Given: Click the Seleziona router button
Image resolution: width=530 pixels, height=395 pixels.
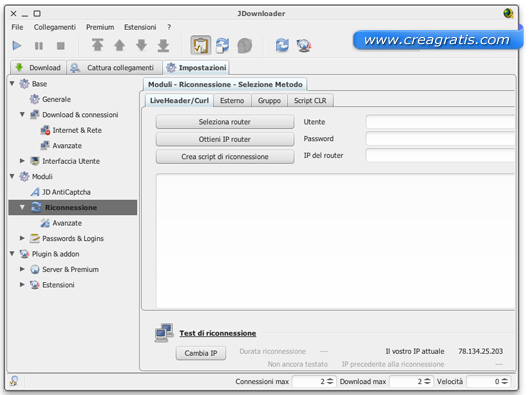Looking at the screenshot, I should [x=225, y=122].
